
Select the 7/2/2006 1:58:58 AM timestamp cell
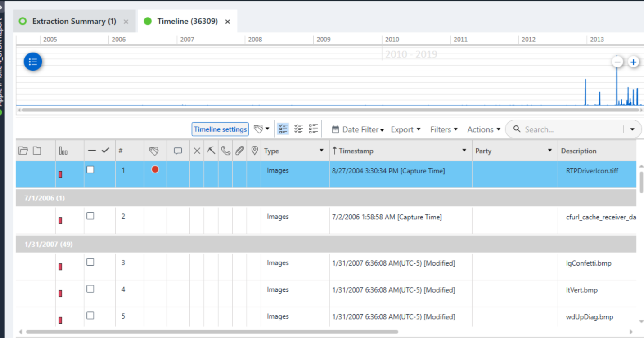tap(401, 220)
